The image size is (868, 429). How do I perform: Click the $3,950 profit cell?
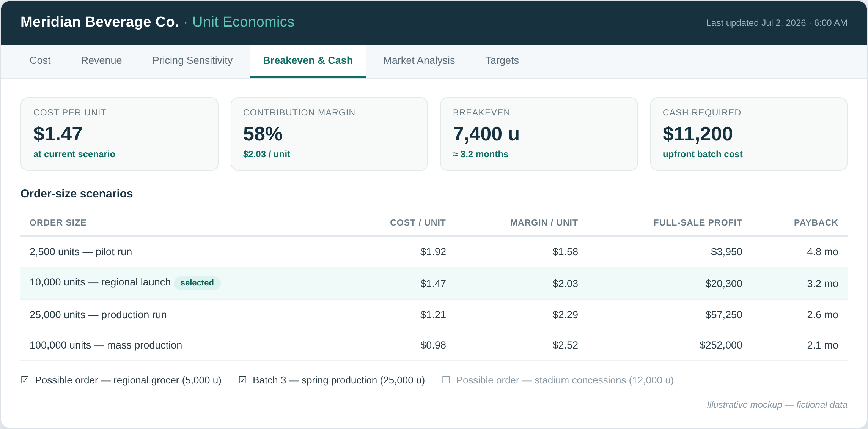(726, 252)
